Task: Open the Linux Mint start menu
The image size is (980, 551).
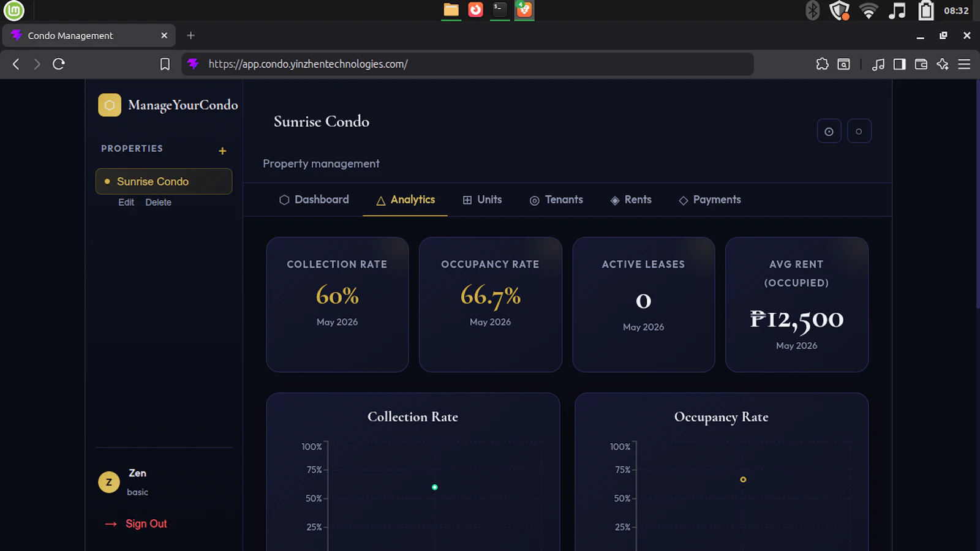Action: pos(13,10)
